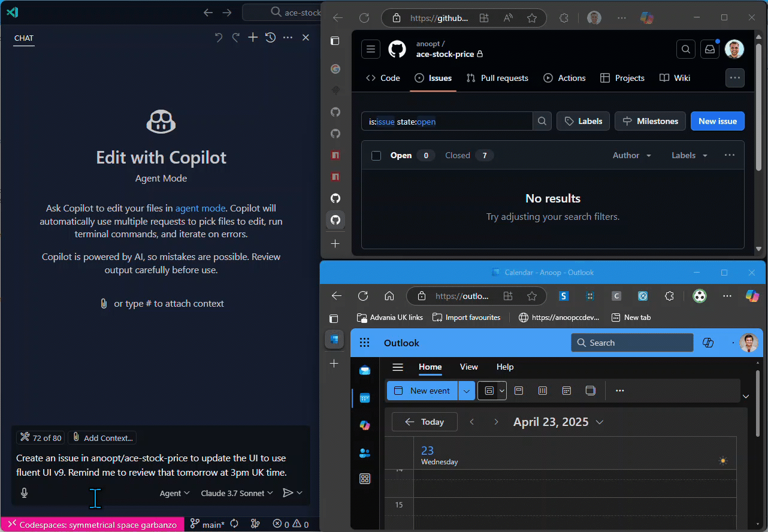Screen dimensions: 768x532
Task: Open the Outlook app launcher grid icon
Action: point(364,343)
